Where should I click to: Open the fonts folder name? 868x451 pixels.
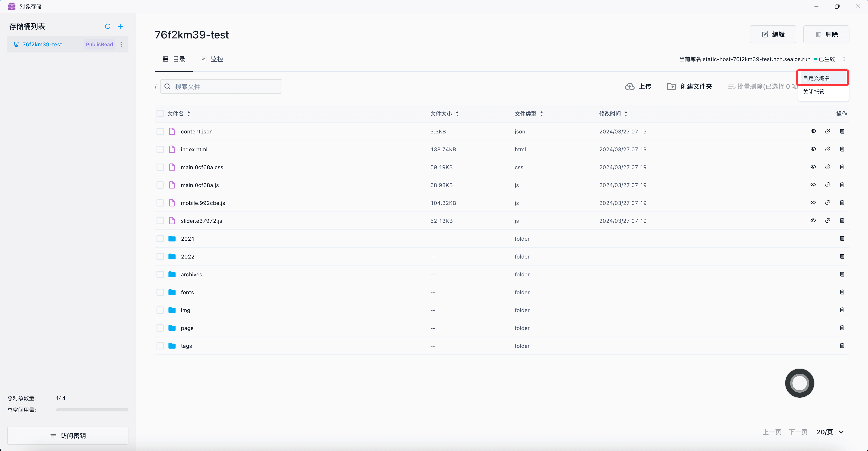click(187, 292)
